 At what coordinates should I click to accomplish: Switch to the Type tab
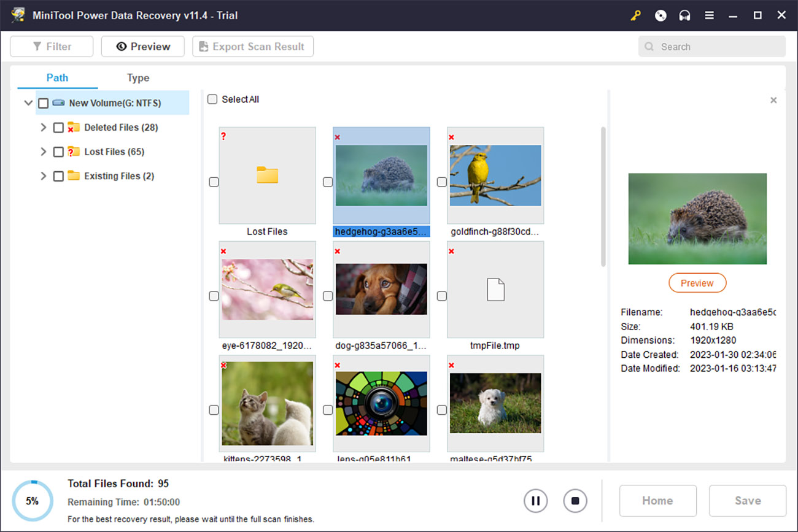point(138,78)
